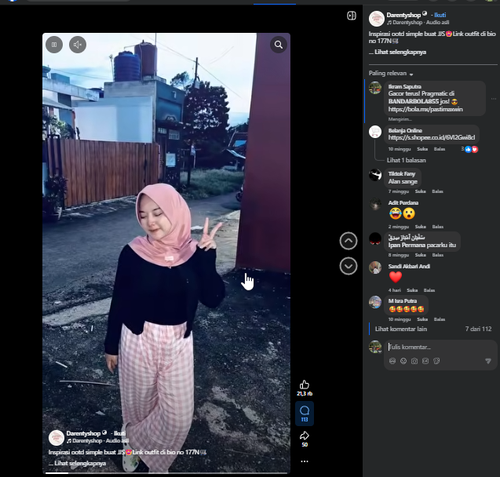Reply to M Isra Putra's comment
This screenshot has height=477, width=500.
coord(439,319)
